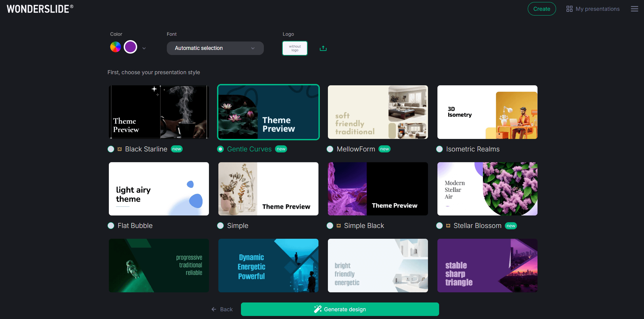Image resolution: width=644 pixels, height=319 pixels.
Task: Select the MellowForm theme radio button
Action: [330, 149]
